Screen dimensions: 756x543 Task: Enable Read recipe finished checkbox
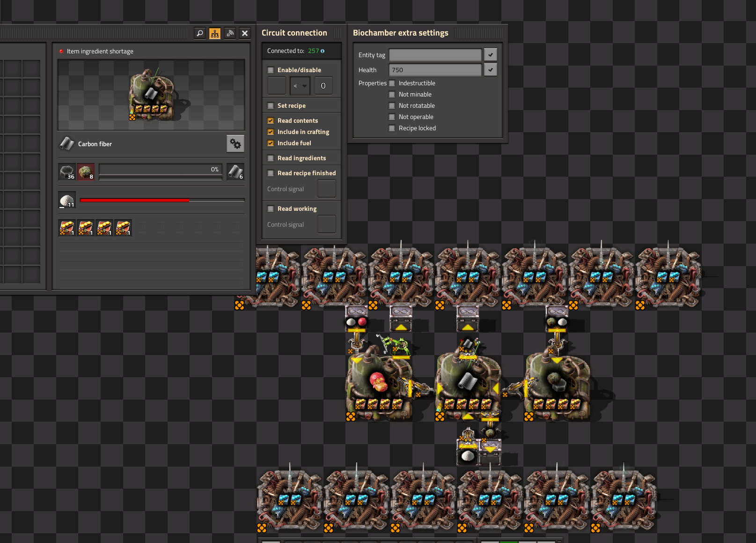coord(271,173)
